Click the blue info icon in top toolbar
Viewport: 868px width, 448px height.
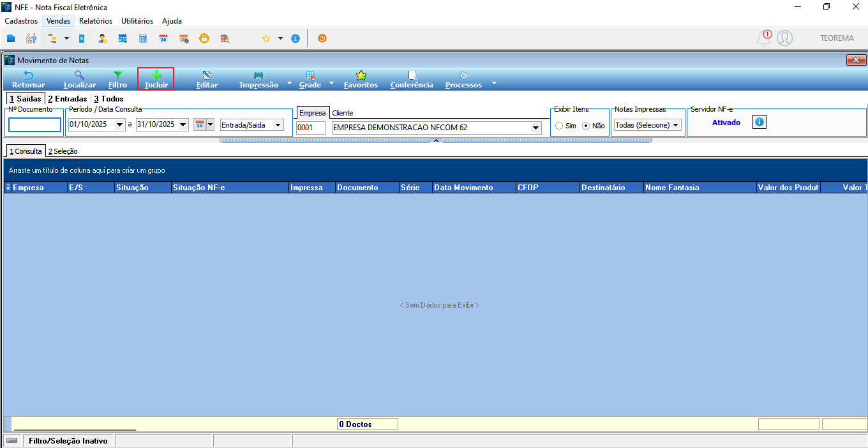coord(296,38)
